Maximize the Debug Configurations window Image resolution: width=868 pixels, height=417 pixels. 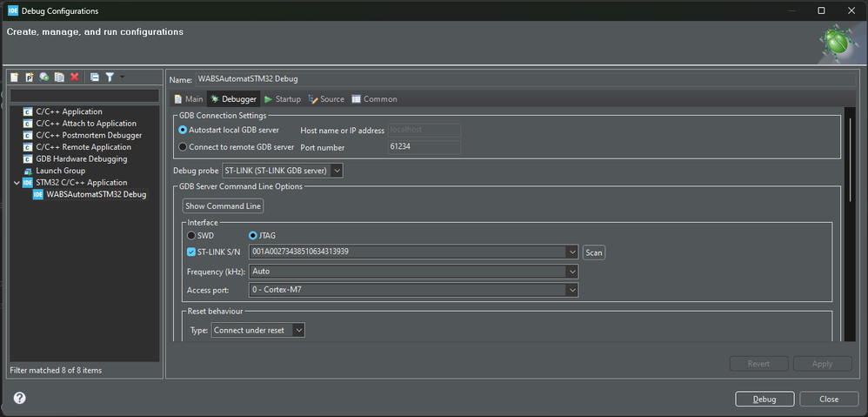pos(822,10)
